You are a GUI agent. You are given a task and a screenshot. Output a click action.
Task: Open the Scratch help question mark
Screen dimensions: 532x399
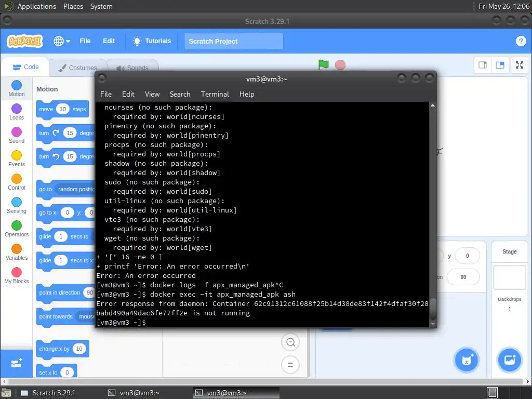tap(521, 41)
